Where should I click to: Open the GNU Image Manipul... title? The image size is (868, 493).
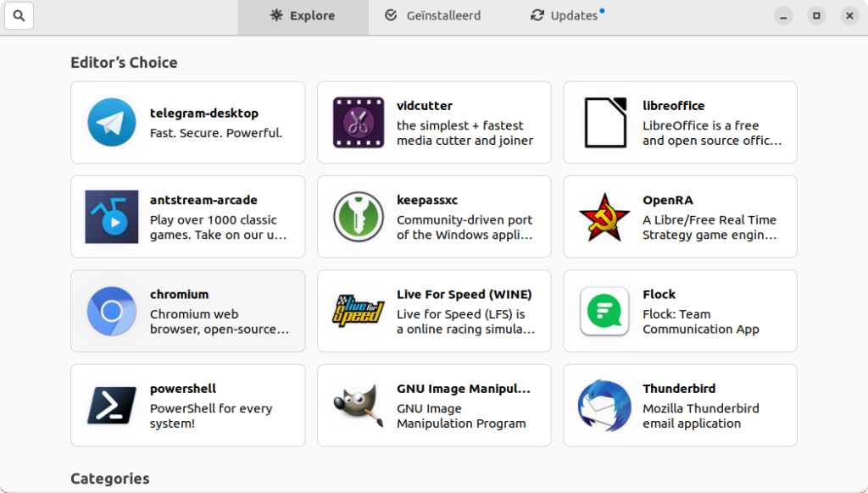[464, 389]
